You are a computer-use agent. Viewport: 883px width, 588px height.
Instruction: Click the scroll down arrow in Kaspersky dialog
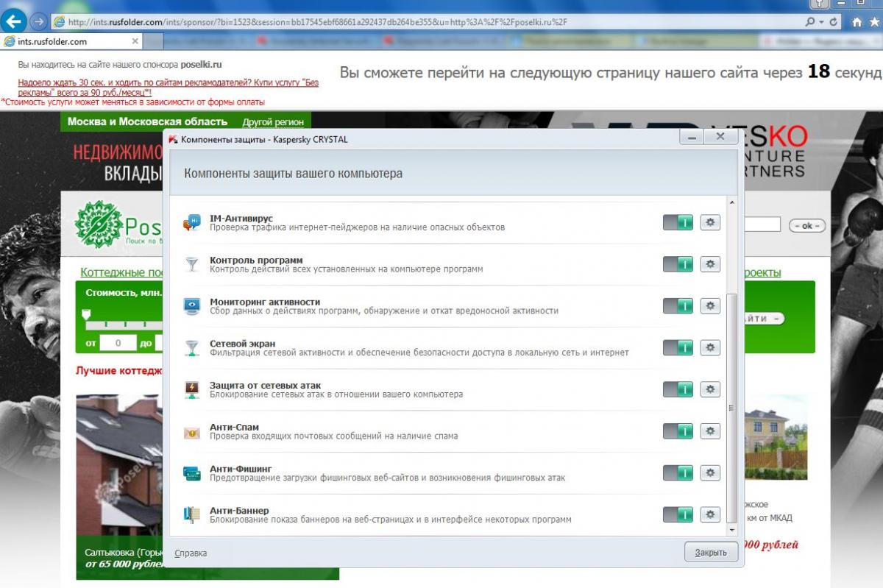coord(731,529)
